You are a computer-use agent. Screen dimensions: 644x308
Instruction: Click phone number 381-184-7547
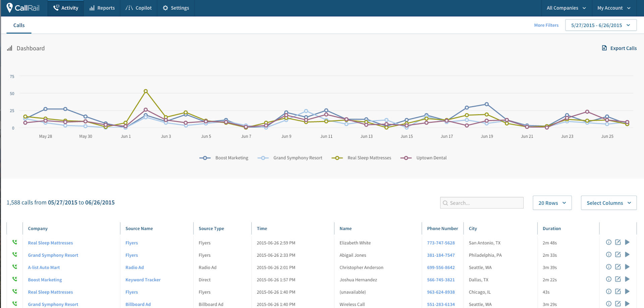(x=441, y=255)
